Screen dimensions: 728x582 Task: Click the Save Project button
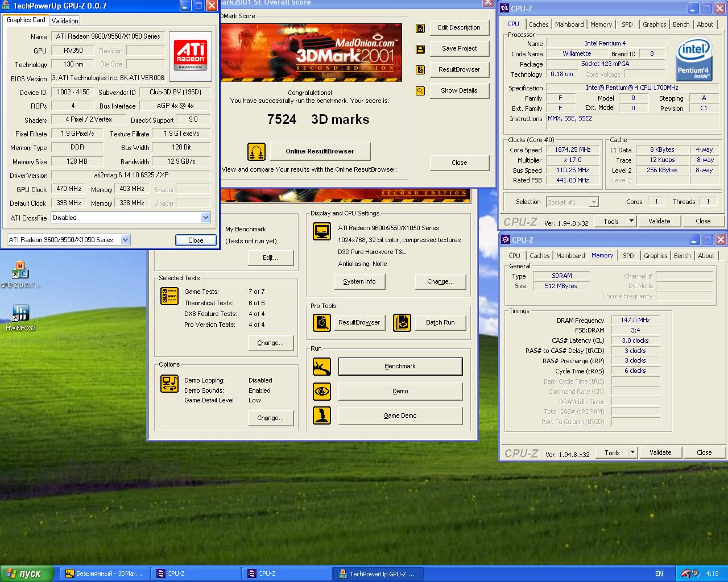[x=459, y=48]
